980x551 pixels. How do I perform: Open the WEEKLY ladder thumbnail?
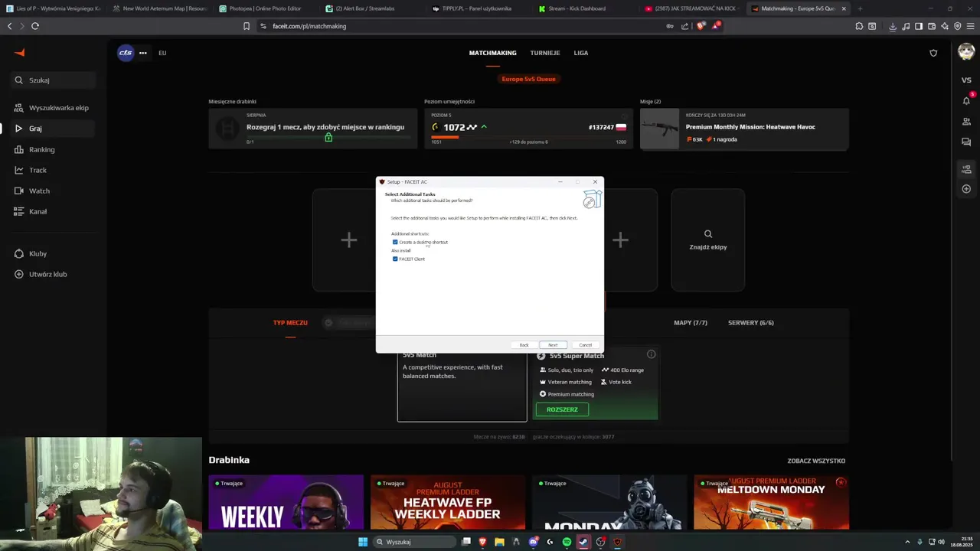click(x=286, y=503)
